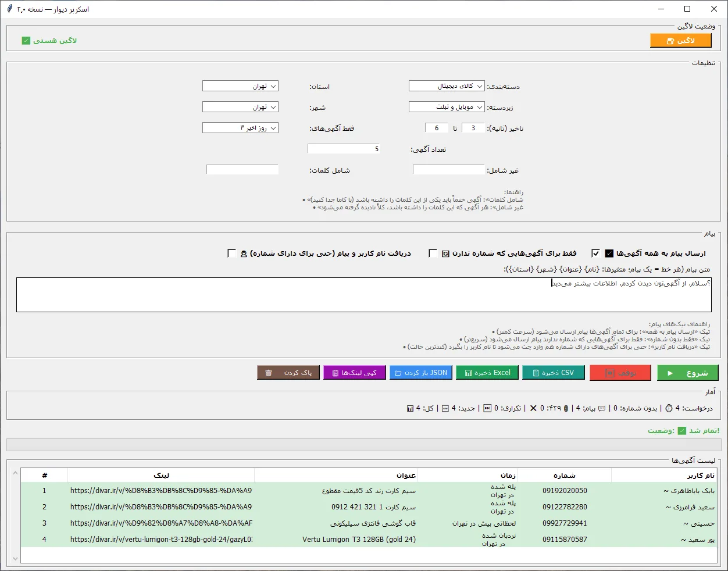
Task: Click the green شروع start button
Action: [x=688, y=373]
